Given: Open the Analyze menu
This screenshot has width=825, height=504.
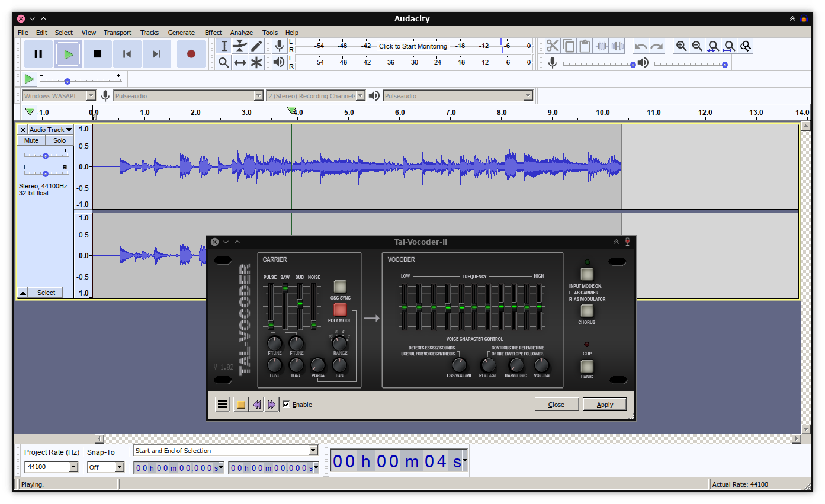Looking at the screenshot, I should point(241,33).
